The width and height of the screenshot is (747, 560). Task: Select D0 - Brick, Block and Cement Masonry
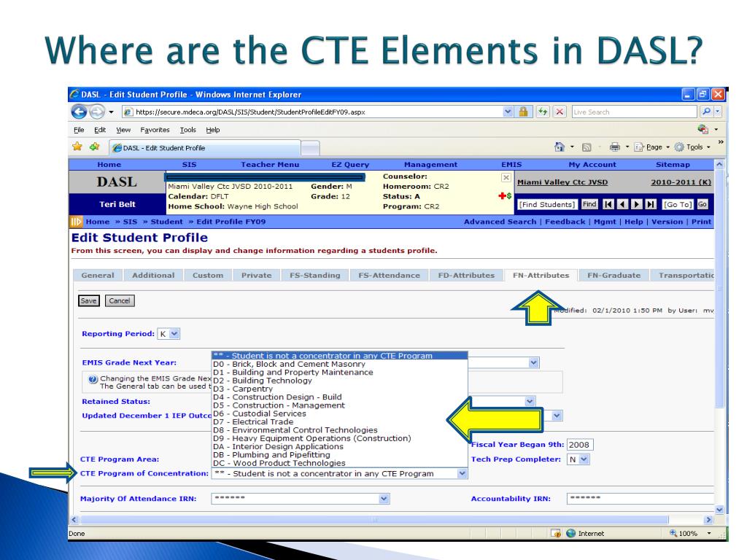339,365
